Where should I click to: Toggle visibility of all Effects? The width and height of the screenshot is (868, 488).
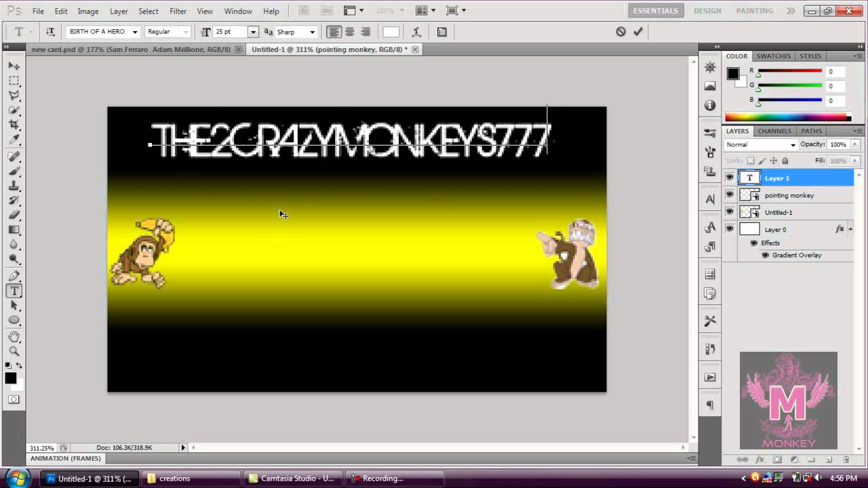(753, 243)
